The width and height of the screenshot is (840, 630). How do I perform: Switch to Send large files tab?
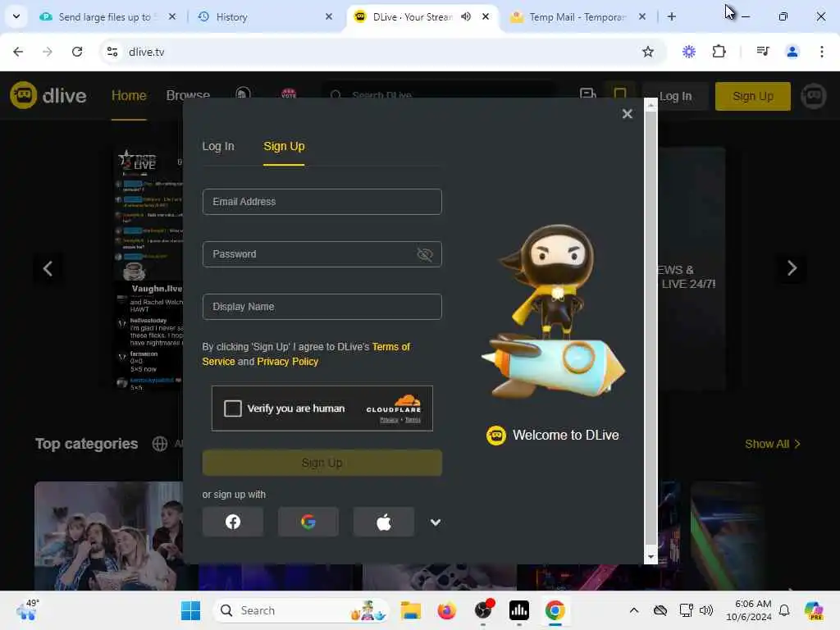pyautogui.click(x=106, y=16)
